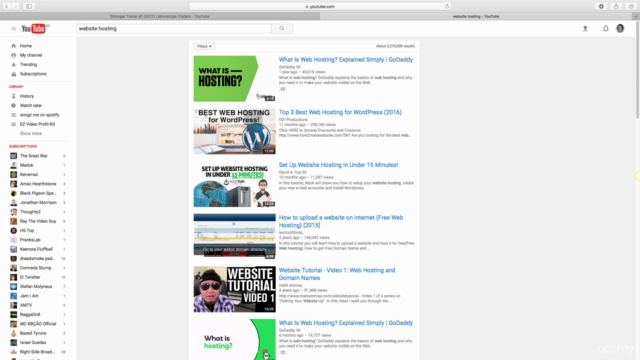Screen dimensions: 640x360
Task: Open the Best Web Hosting for WordPress thumbnail
Action: click(234, 131)
